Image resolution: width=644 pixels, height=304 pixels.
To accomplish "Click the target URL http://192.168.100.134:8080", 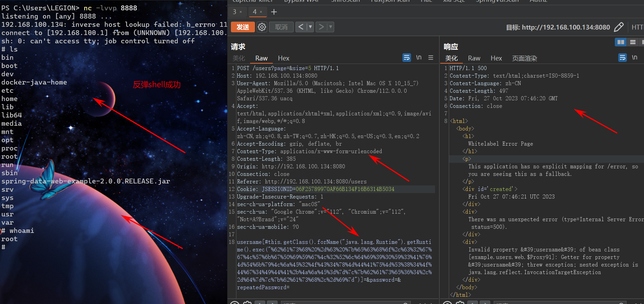I will click(566, 27).
